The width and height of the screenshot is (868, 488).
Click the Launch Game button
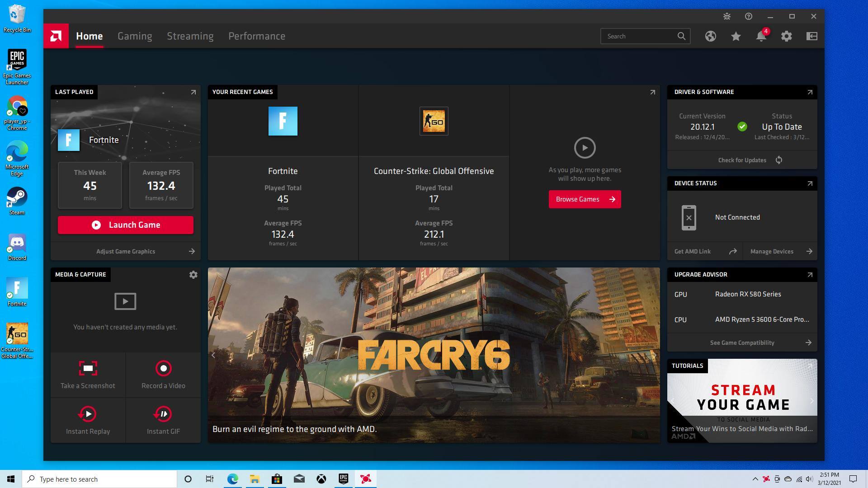click(126, 225)
